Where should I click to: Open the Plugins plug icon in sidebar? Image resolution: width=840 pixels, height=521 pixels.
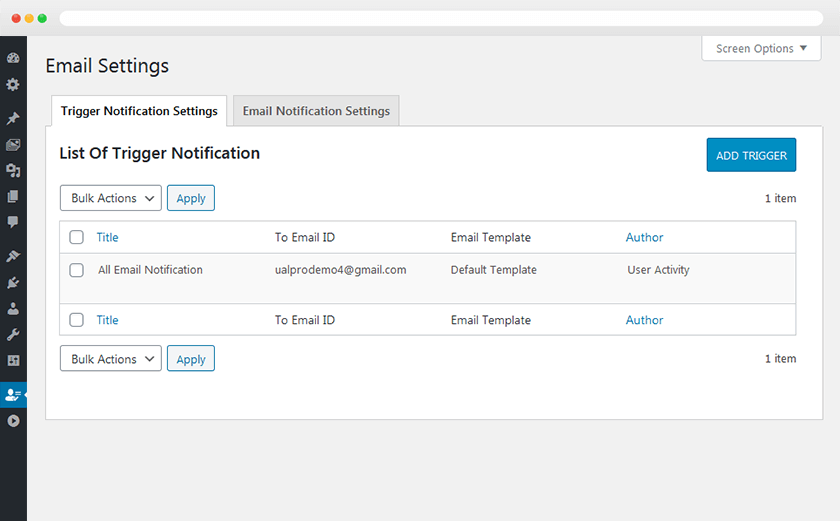click(x=13, y=283)
